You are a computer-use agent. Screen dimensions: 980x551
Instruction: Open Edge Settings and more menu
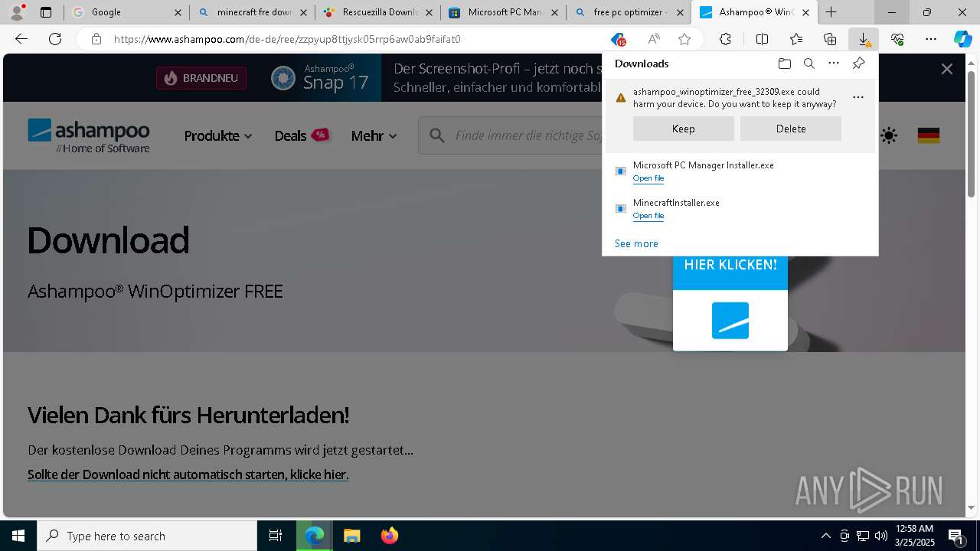pos(931,39)
